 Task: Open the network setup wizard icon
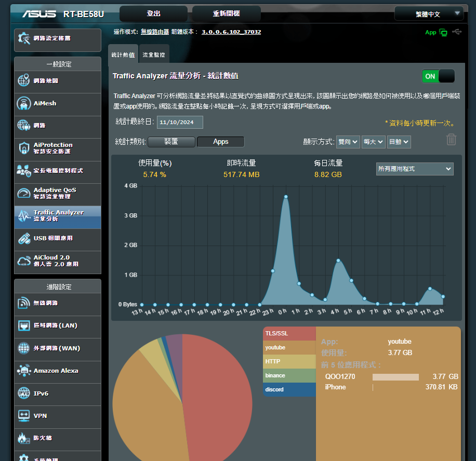[x=24, y=38]
